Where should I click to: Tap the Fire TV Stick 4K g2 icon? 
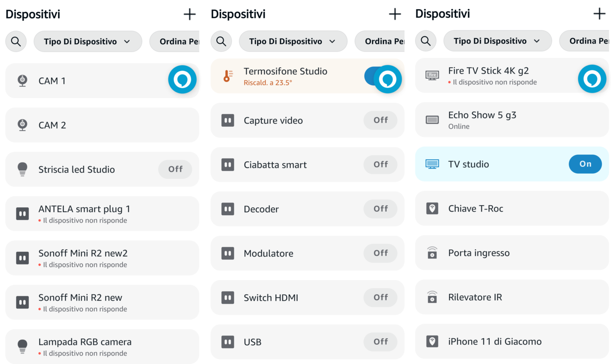click(432, 75)
